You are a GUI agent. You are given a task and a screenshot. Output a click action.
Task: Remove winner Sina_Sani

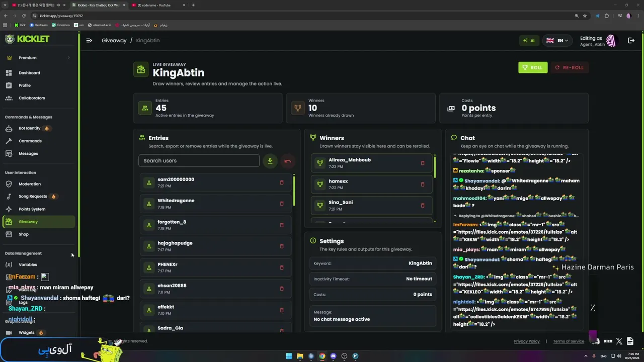[x=423, y=205]
